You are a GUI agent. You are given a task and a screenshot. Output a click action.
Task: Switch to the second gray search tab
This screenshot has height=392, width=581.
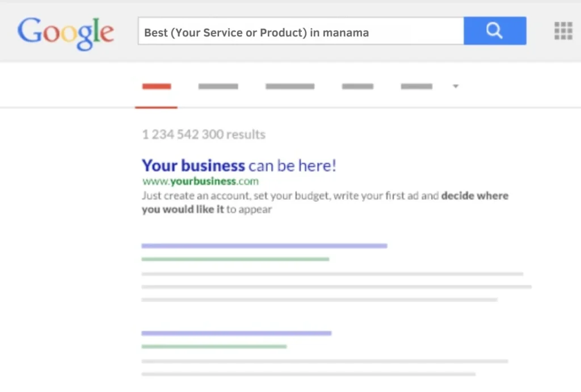pyautogui.click(x=218, y=86)
